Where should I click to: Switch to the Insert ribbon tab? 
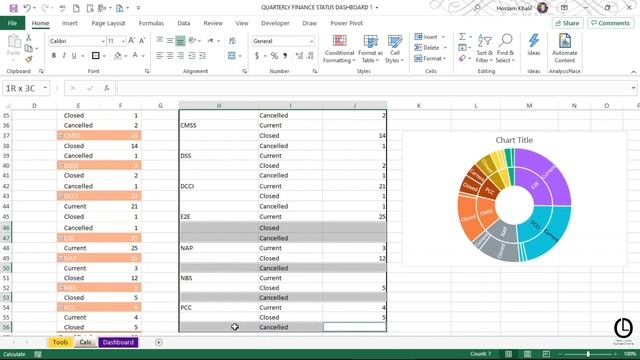[x=69, y=23]
